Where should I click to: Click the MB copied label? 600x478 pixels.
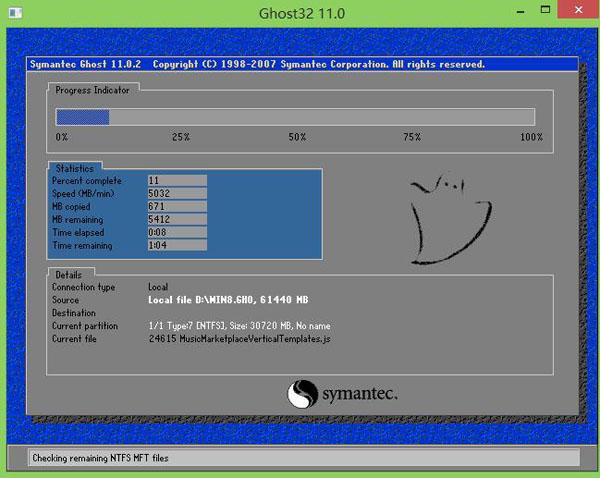[71, 207]
